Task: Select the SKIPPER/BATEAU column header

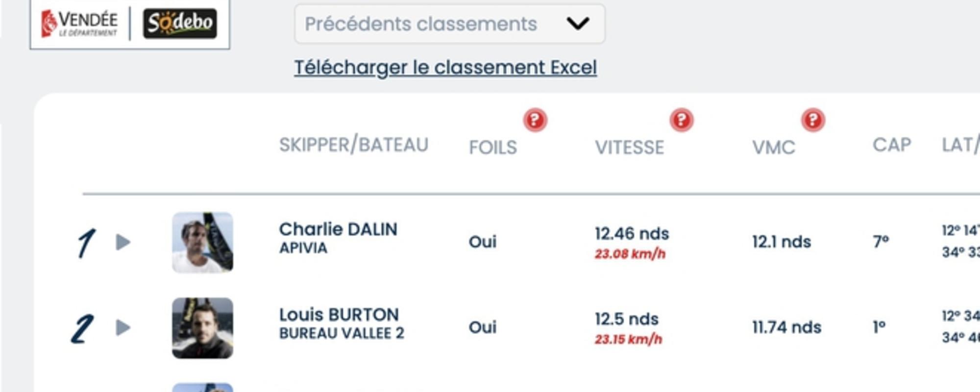Action: coord(354,145)
